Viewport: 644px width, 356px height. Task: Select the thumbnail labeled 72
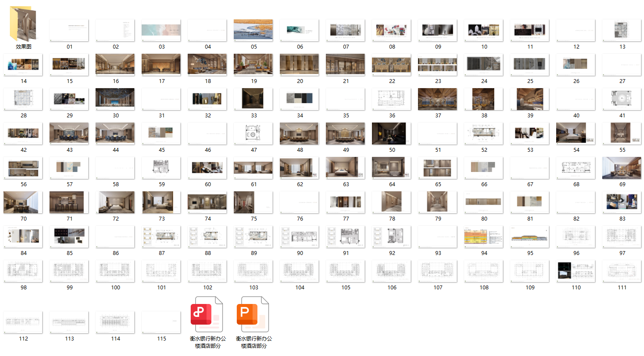pyautogui.click(x=115, y=202)
